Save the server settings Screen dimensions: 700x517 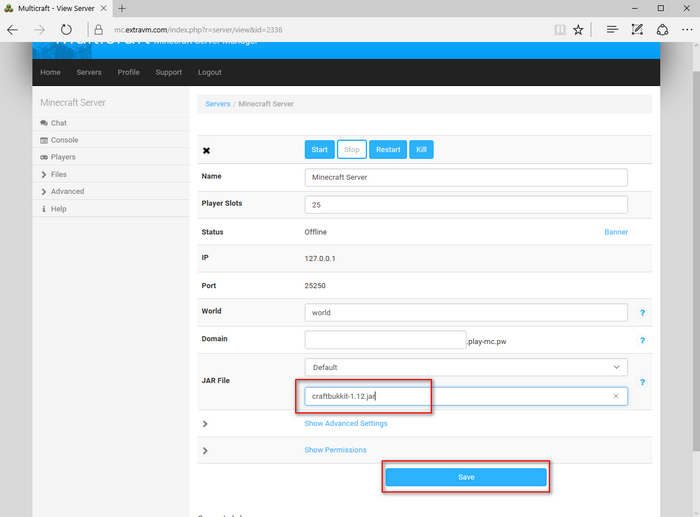coord(466,477)
